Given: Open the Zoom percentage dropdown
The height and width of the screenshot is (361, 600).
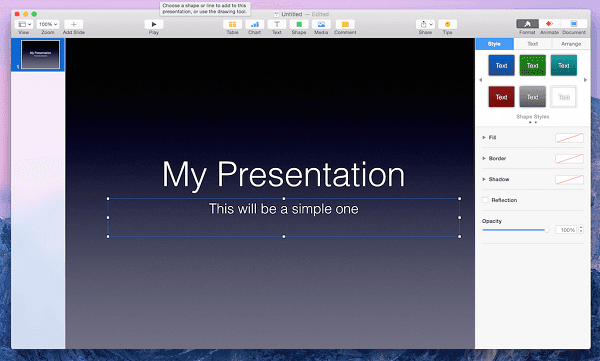Looking at the screenshot, I should coord(48,24).
